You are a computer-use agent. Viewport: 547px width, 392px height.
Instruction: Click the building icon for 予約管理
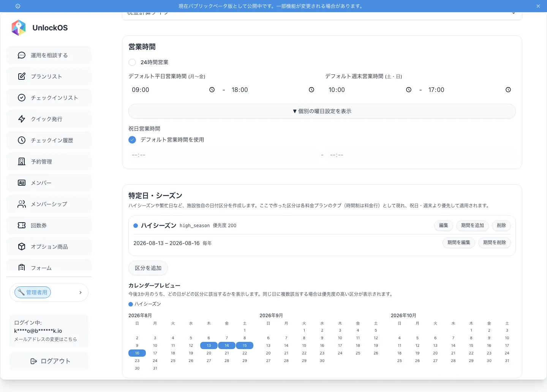(x=22, y=161)
